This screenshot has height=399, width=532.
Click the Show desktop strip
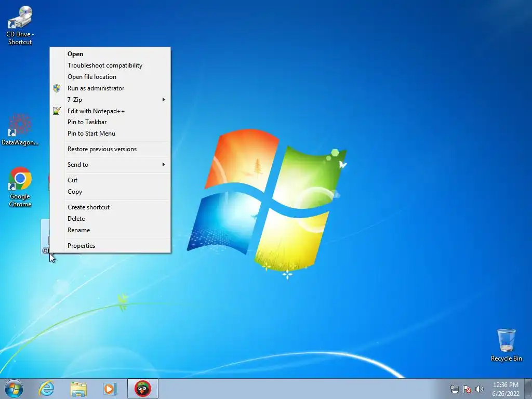(528, 389)
